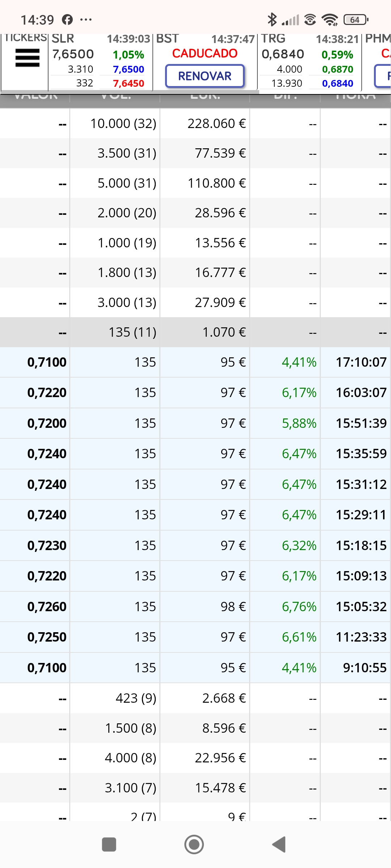Viewport: 391px width, 868px height.
Task: Tap the RENOVAR button for BST
Action: [x=205, y=76]
